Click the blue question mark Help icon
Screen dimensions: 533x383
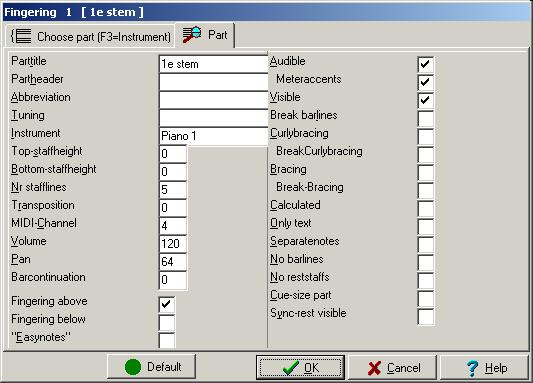pos(472,368)
